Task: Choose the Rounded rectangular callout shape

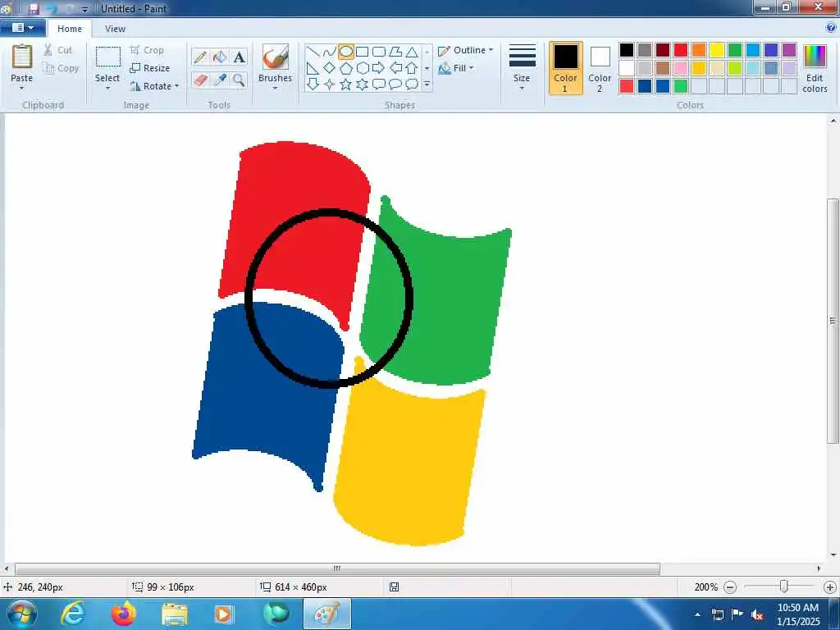Action: pos(379,84)
